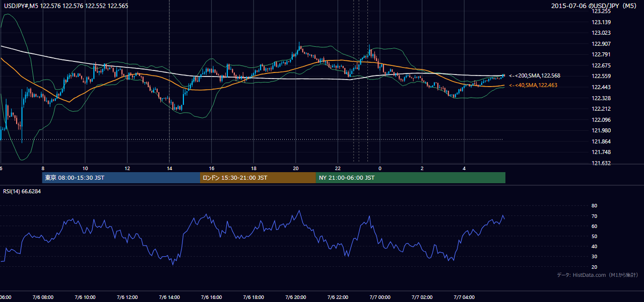Click price axis value 122.791
Screen dimensions: 644x302
[x=602, y=54]
